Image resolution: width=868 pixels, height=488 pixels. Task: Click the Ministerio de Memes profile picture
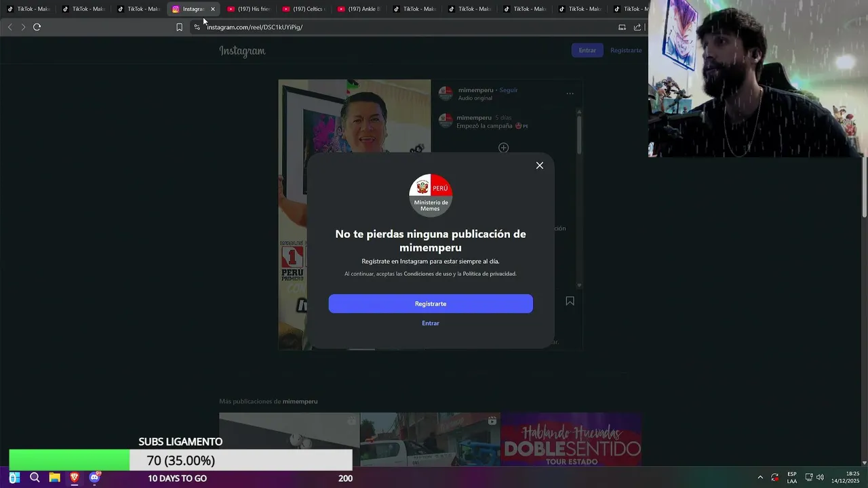431,195
